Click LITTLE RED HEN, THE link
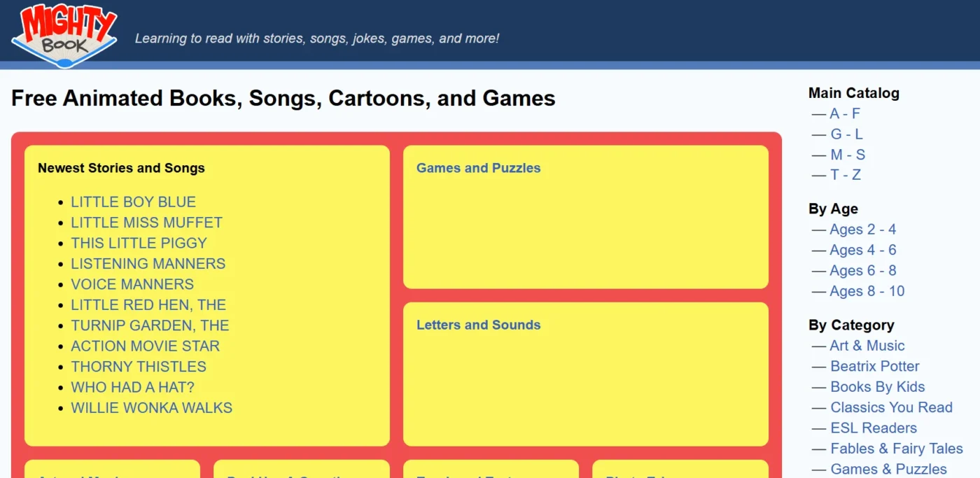The image size is (980, 478). tap(148, 305)
